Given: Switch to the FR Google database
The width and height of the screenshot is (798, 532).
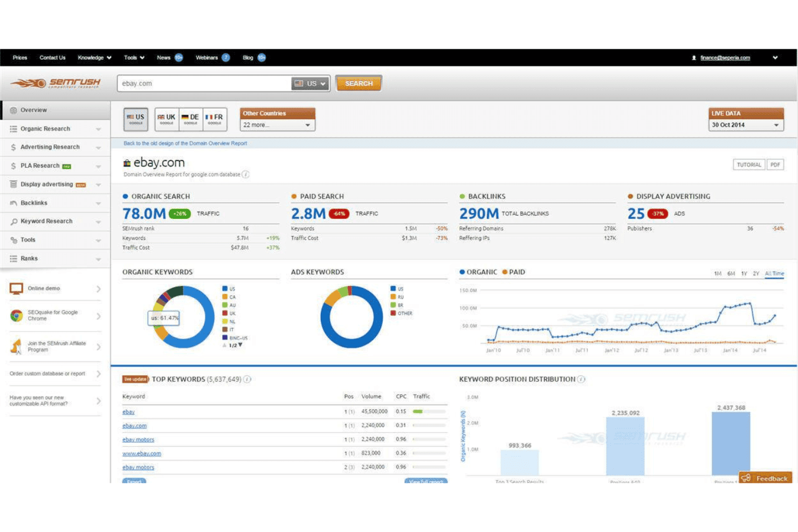Looking at the screenshot, I should tap(215, 119).
